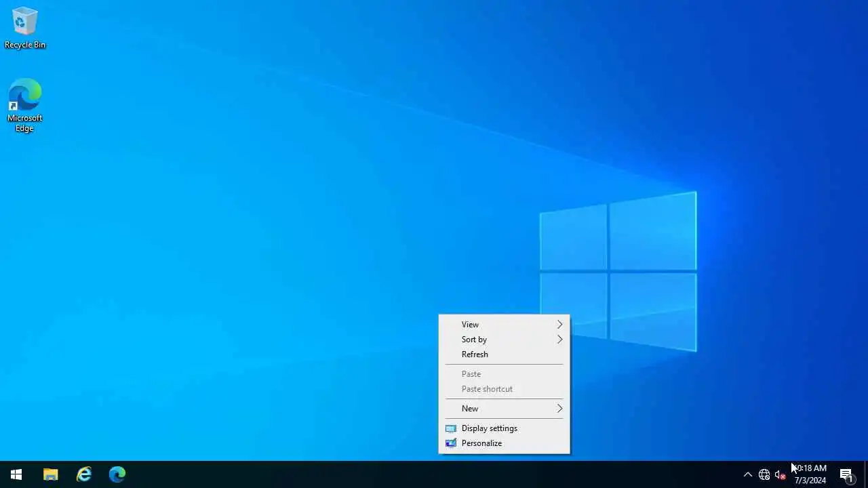Open the Windows Start menu
The height and width of the screenshot is (488, 868).
coord(16,474)
